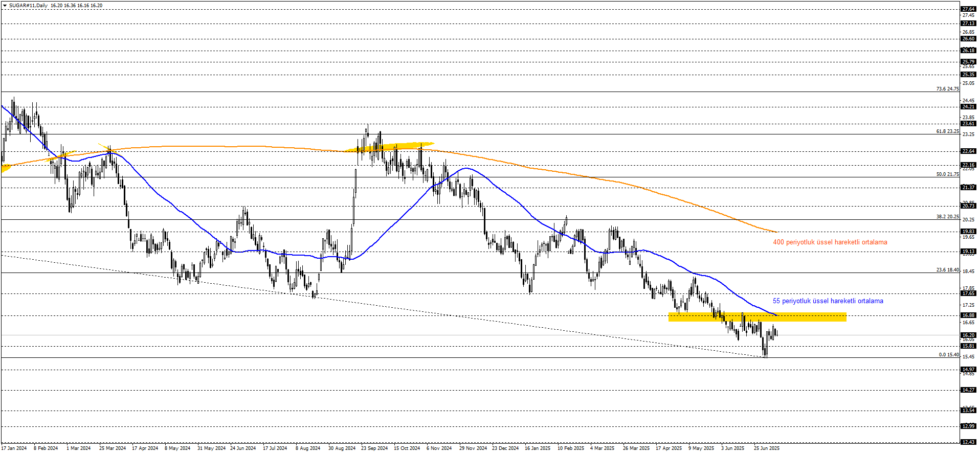Click the 19.83 price level tag
The image size is (980, 454).
click(968, 232)
